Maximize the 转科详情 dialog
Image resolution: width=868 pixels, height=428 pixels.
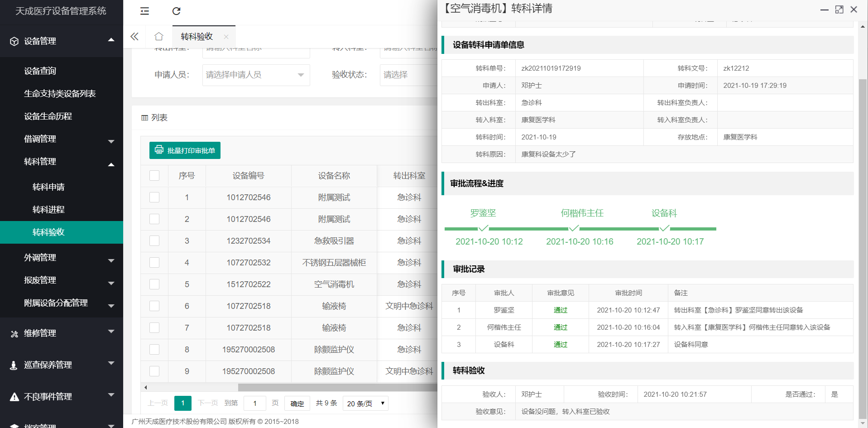tap(839, 10)
